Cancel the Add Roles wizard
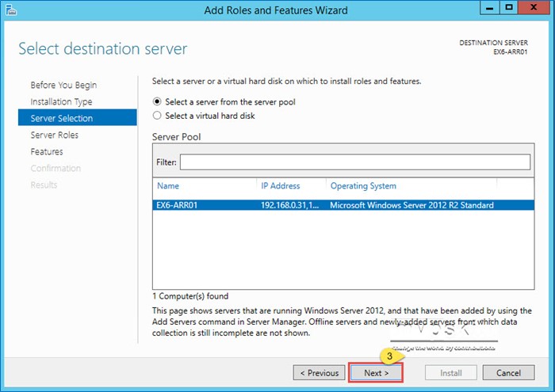This screenshot has width=555, height=392. click(x=508, y=373)
